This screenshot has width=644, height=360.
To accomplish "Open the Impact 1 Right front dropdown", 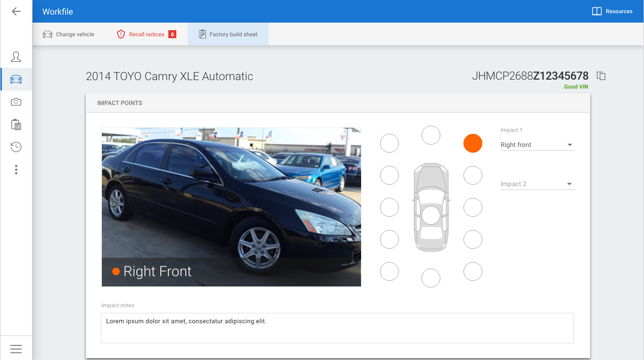I will 537,145.
